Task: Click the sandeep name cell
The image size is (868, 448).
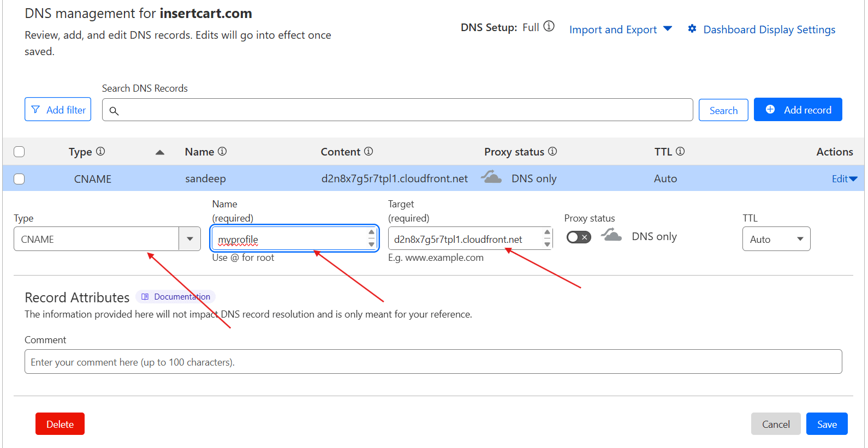Action: click(205, 178)
